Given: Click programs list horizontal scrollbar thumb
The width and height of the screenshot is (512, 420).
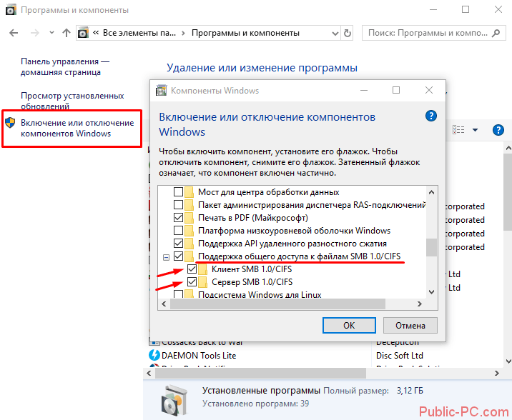Looking at the screenshot, I should 260,373.
